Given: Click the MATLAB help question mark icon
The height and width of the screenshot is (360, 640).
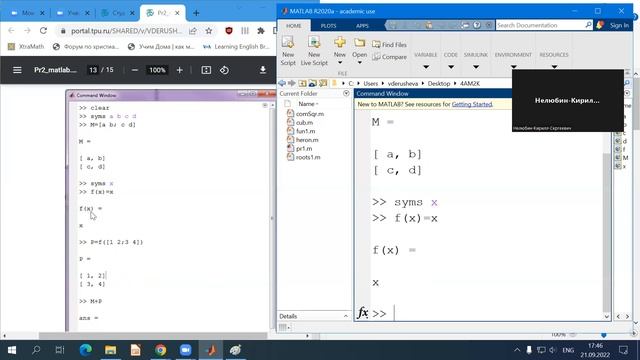Looking at the screenshot, I should (477, 25).
